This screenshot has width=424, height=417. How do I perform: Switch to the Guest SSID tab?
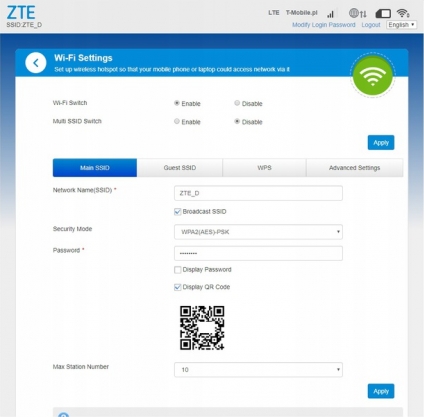(x=180, y=168)
